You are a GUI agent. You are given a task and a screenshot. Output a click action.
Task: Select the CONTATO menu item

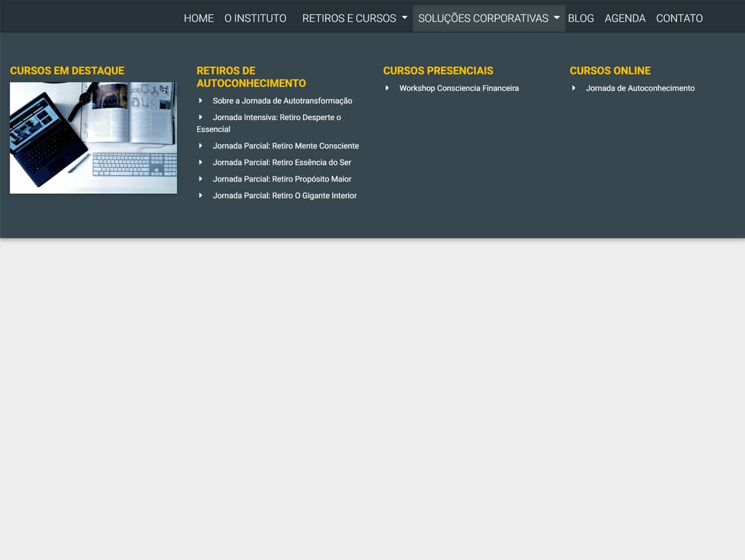click(x=679, y=18)
